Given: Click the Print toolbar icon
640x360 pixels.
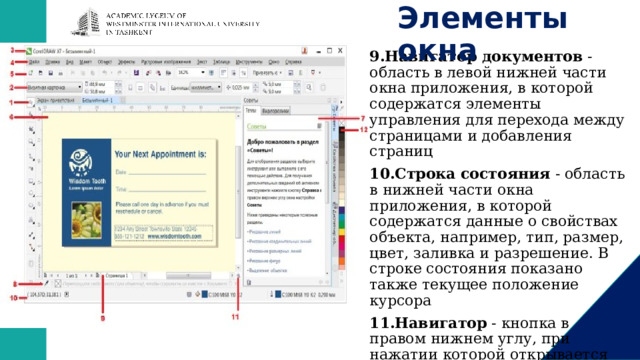Looking at the screenshot, I should pyautogui.click(x=60, y=73).
